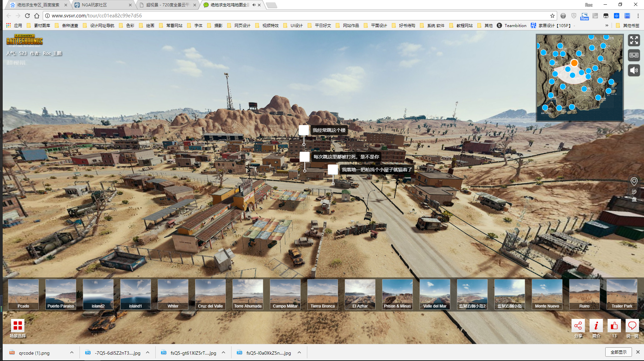The image size is (644, 361).
Task: Switch to the 超视景 720度全景 tab
Action: [x=167, y=5]
